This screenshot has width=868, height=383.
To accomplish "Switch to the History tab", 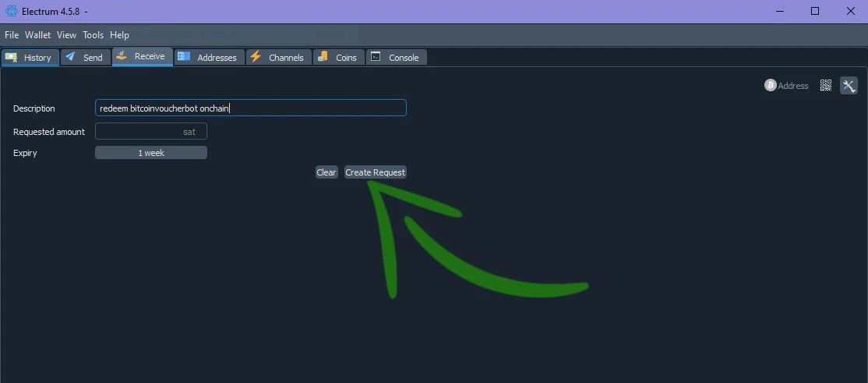I will pos(30,58).
